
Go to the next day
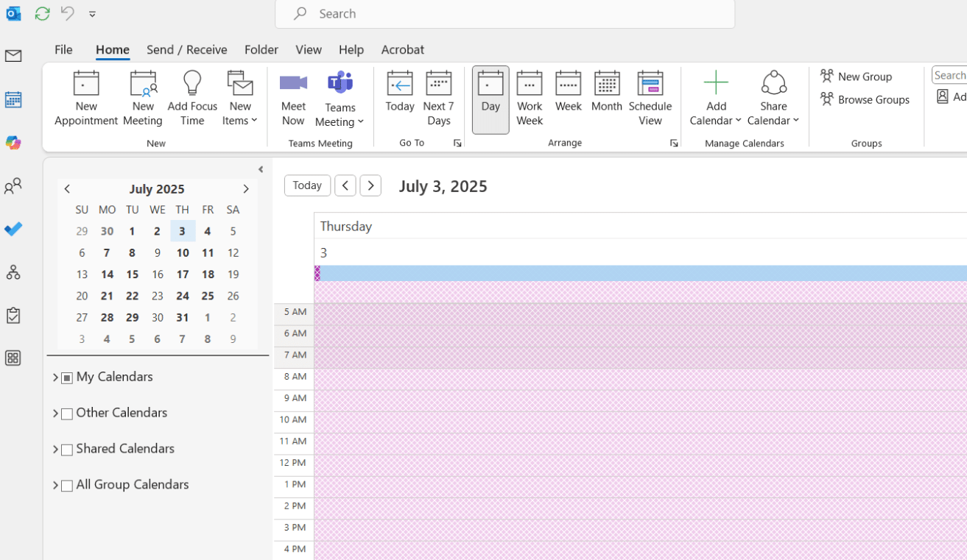(370, 185)
